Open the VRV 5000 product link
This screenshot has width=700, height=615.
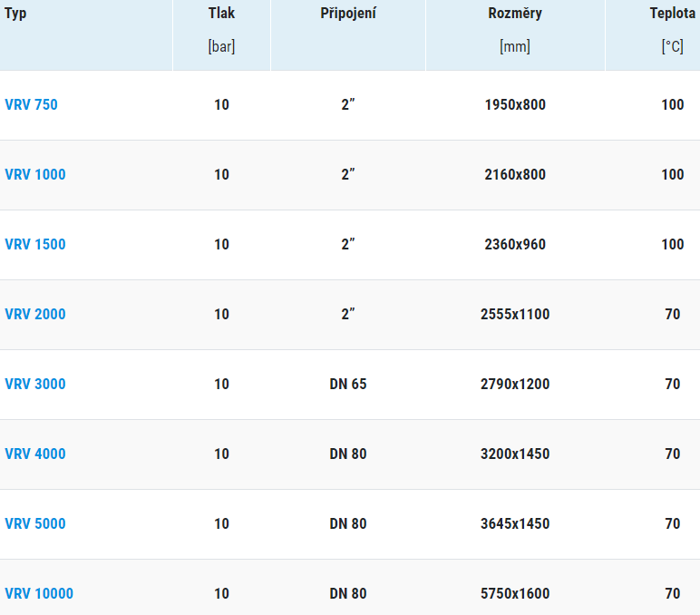pyautogui.click(x=35, y=523)
